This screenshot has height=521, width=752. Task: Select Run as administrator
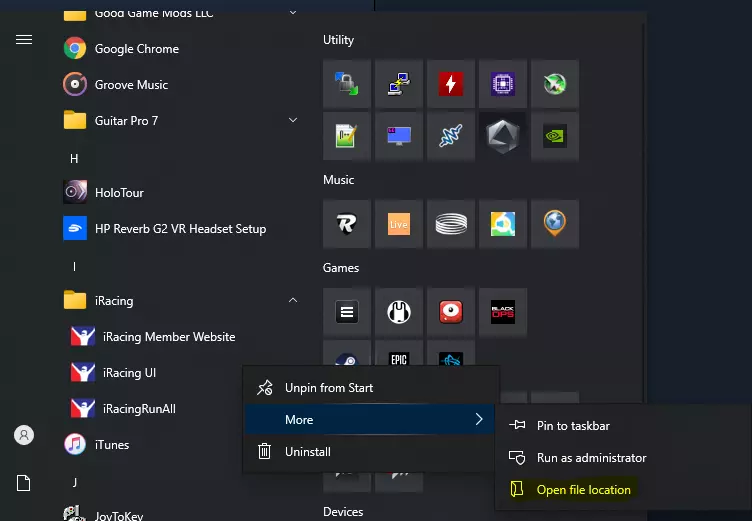623,458
